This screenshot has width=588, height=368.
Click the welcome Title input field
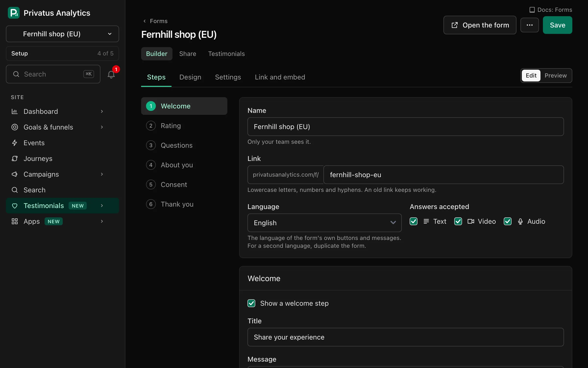[405, 337]
